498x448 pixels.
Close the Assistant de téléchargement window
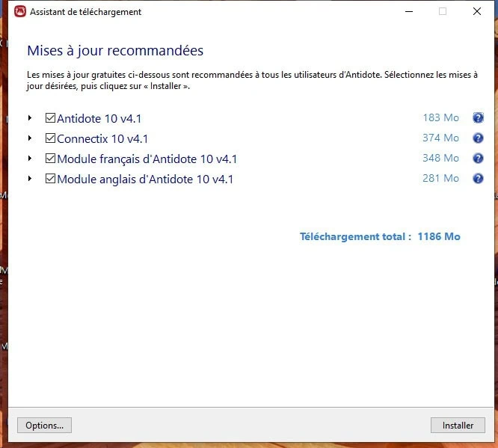477,12
